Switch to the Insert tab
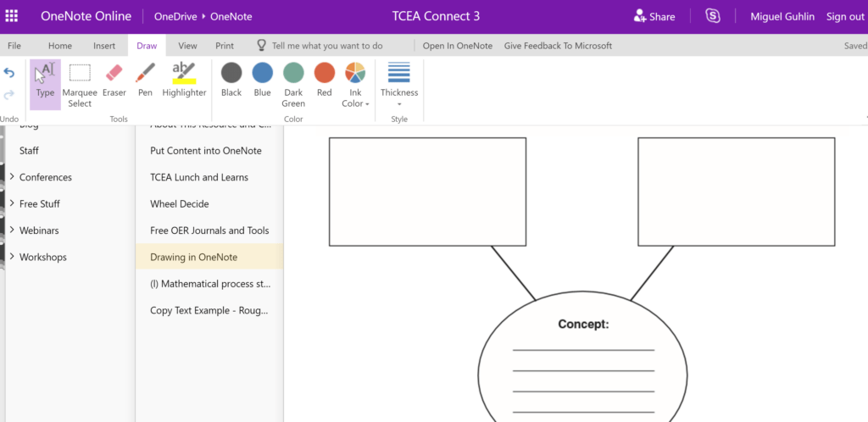This screenshot has height=422, width=868. (x=104, y=46)
